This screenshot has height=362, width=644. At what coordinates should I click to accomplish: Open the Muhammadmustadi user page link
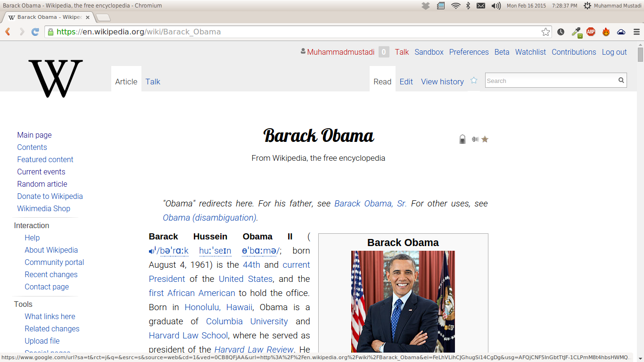point(341,52)
